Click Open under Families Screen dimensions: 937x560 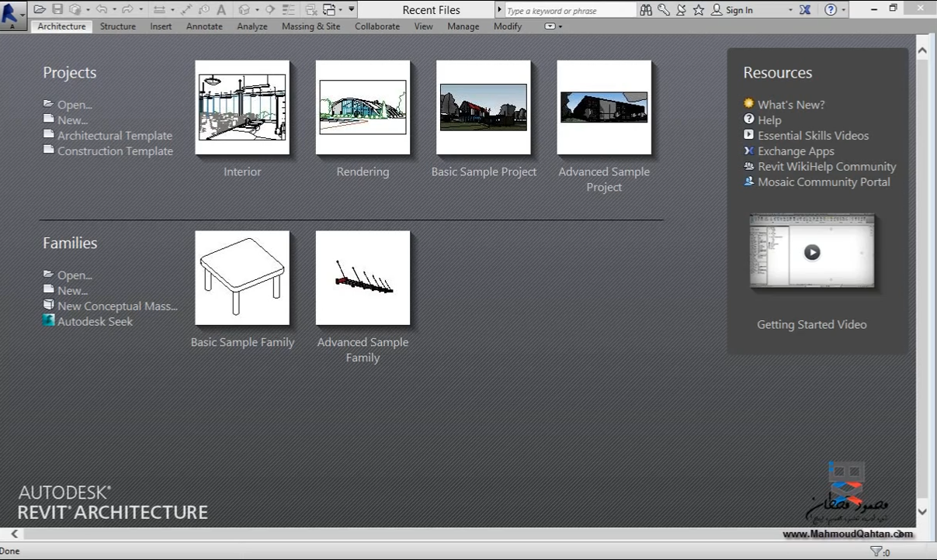click(x=75, y=275)
